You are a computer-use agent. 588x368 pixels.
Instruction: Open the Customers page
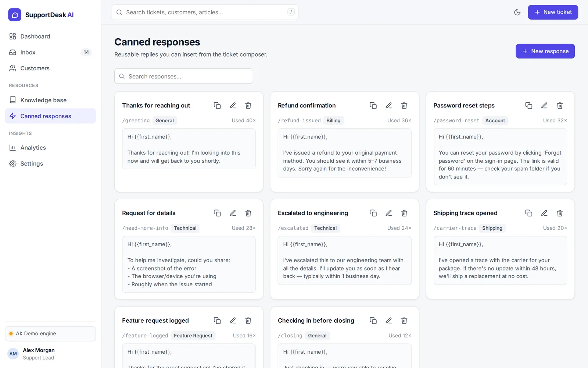point(50,68)
